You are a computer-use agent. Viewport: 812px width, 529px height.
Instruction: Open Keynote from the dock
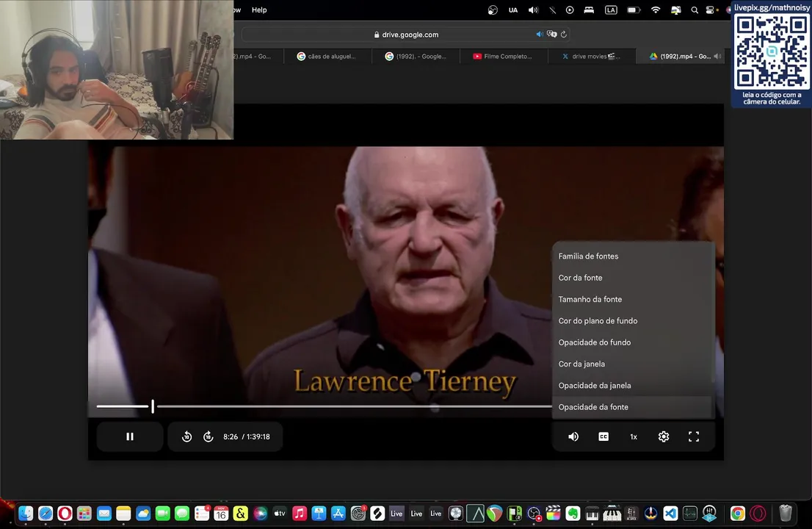point(319,514)
